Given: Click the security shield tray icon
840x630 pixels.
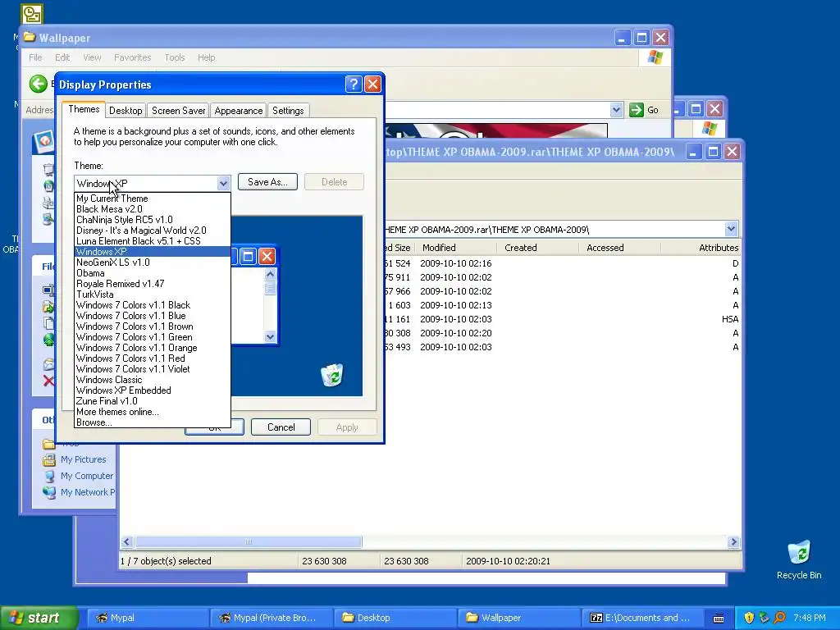Looking at the screenshot, I should coord(749,618).
